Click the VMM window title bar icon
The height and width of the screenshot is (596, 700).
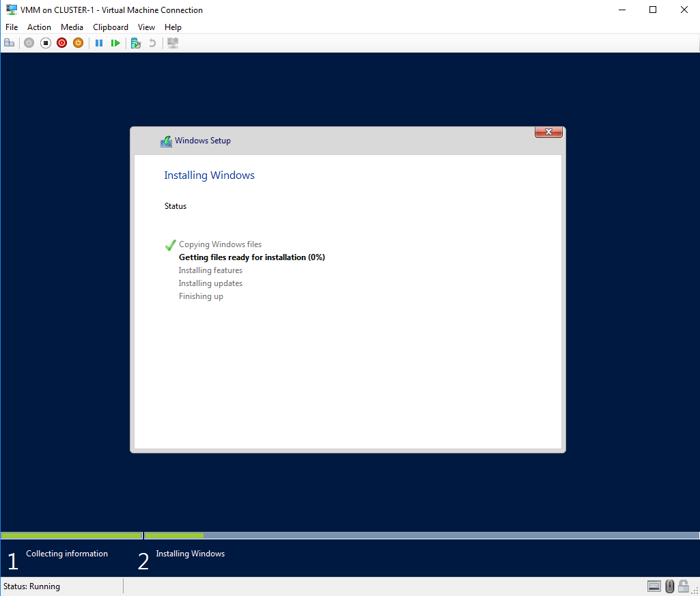pos(12,10)
